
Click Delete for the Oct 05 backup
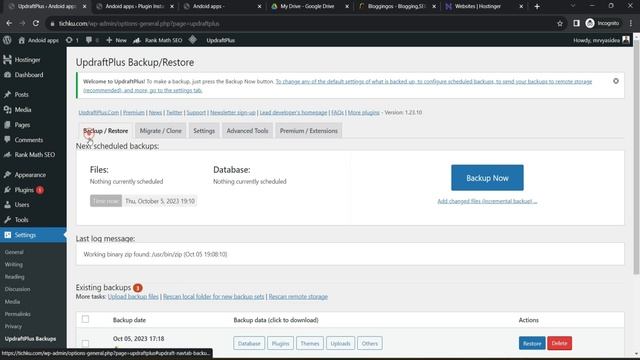[x=560, y=343]
